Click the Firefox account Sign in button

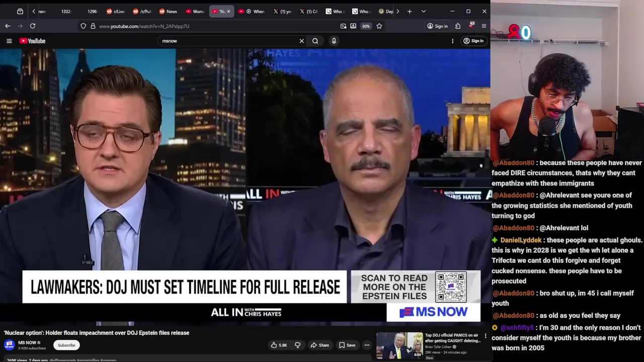click(437, 26)
